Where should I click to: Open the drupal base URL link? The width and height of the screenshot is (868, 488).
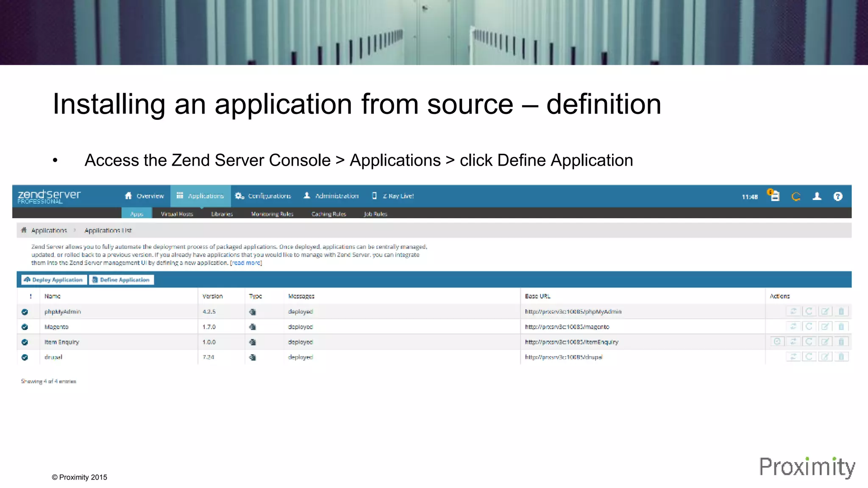coord(564,357)
